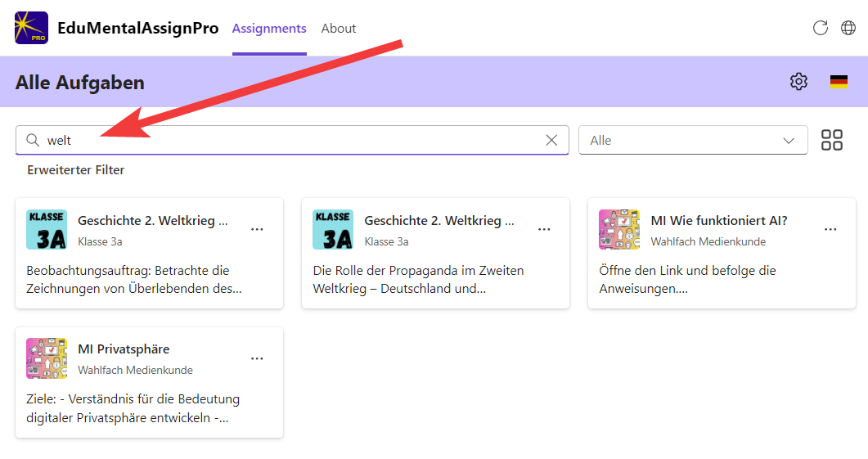Open more options on Propaganda Weltkrieg card
The height and width of the screenshot is (459, 868).
[x=544, y=229]
